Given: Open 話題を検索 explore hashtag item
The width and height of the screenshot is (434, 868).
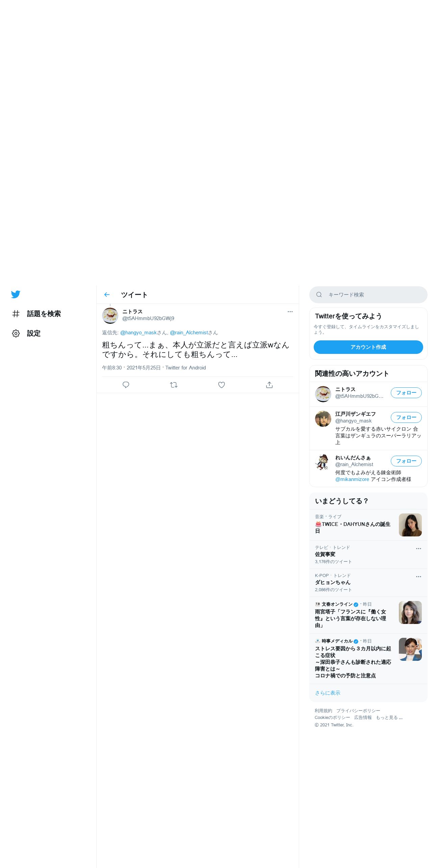Looking at the screenshot, I should click(x=37, y=314).
